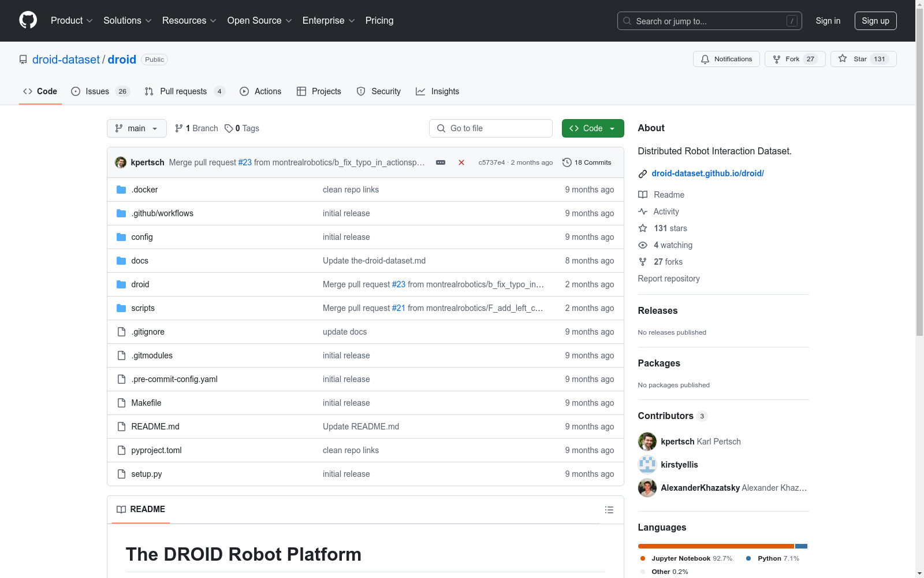Click the Pricing link

pyautogui.click(x=379, y=21)
